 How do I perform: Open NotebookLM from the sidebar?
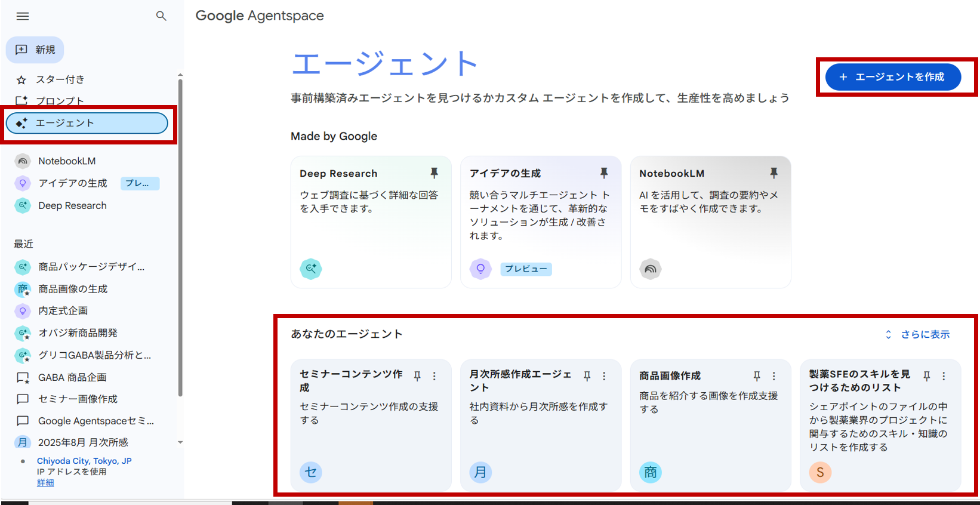(x=67, y=161)
